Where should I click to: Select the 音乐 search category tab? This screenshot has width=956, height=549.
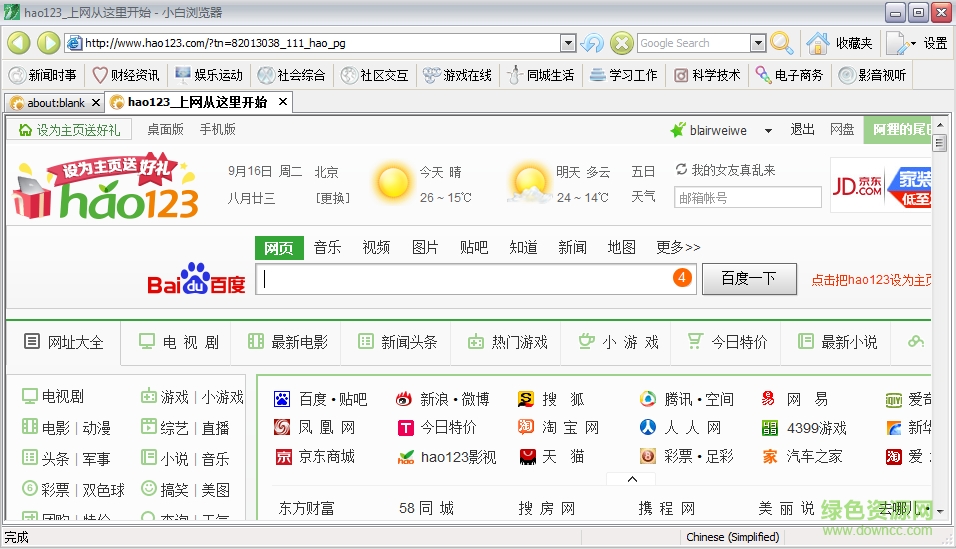tap(327, 247)
